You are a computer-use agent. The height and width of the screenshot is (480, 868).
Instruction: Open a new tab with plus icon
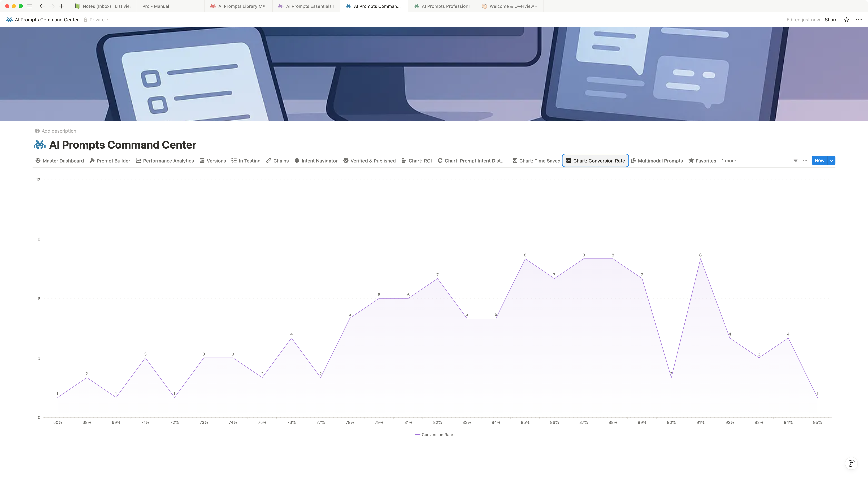(61, 6)
